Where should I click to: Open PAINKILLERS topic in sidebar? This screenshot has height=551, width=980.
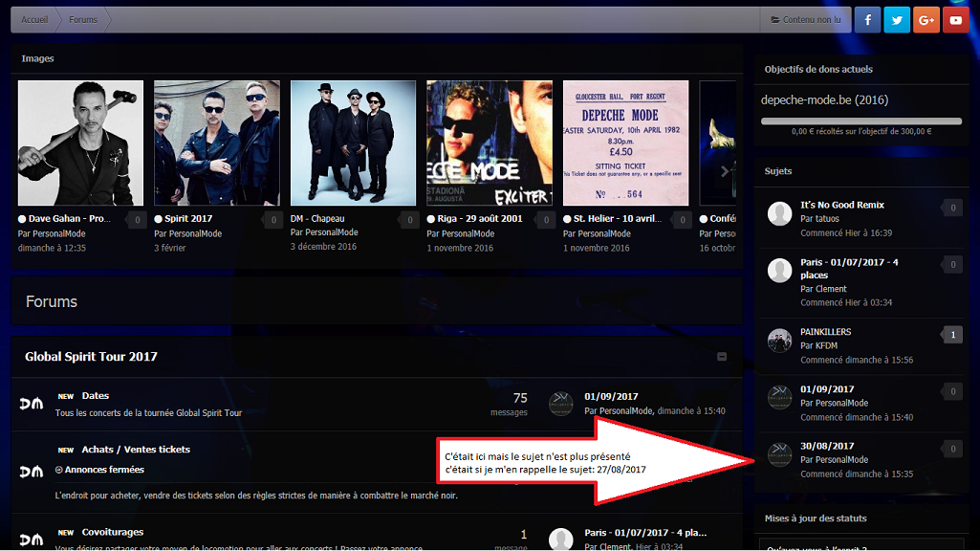click(826, 332)
